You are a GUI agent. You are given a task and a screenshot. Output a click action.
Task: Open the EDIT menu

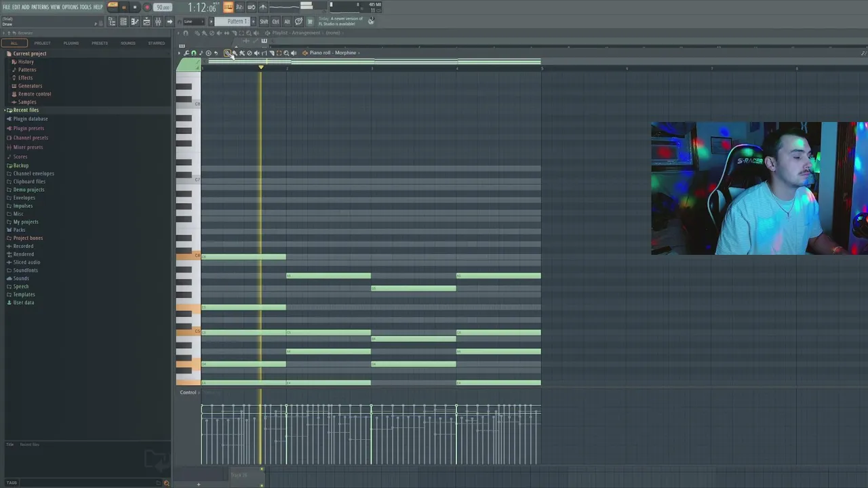[x=16, y=7]
